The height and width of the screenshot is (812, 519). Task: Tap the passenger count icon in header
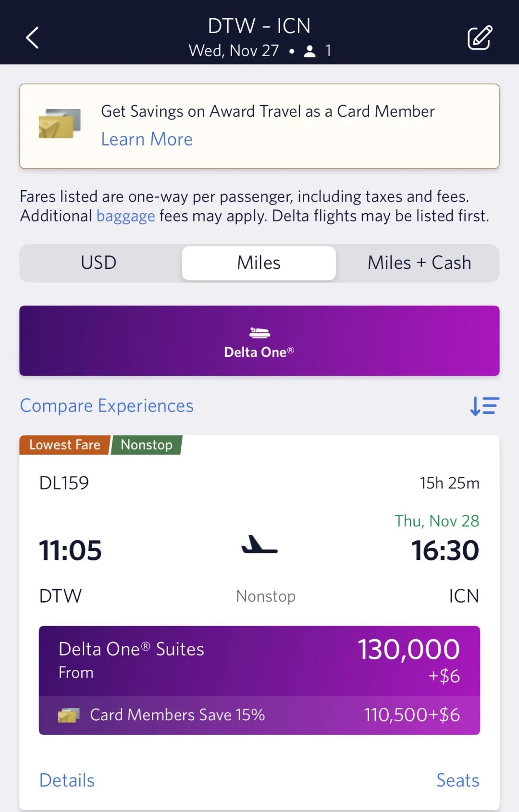tap(310, 51)
